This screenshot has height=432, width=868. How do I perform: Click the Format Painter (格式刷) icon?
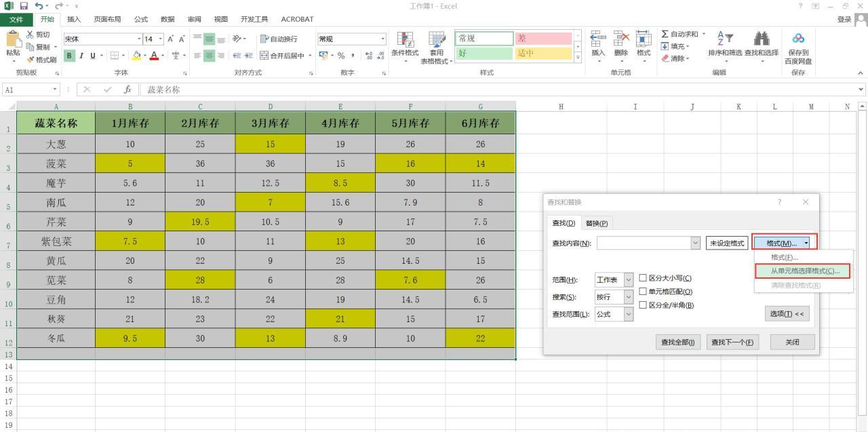(30, 60)
